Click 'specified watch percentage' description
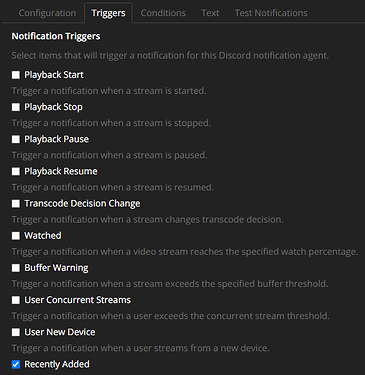365x375 pixels. tap(185, 252)
